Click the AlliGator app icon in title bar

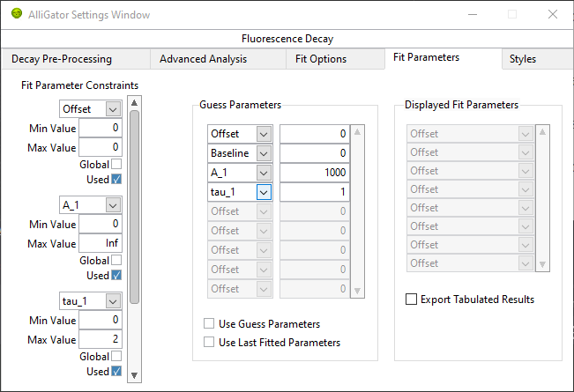pos(17,14)
